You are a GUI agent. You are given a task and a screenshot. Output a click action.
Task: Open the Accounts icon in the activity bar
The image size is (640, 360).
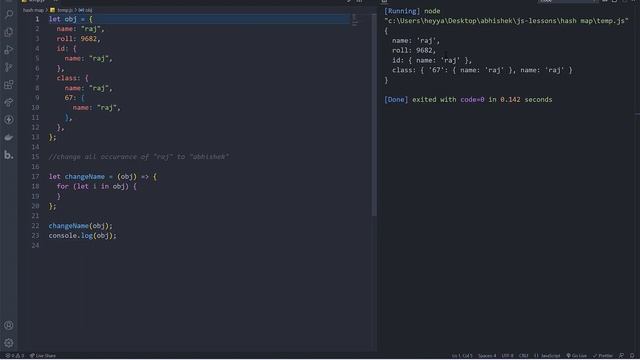[9, 325]
